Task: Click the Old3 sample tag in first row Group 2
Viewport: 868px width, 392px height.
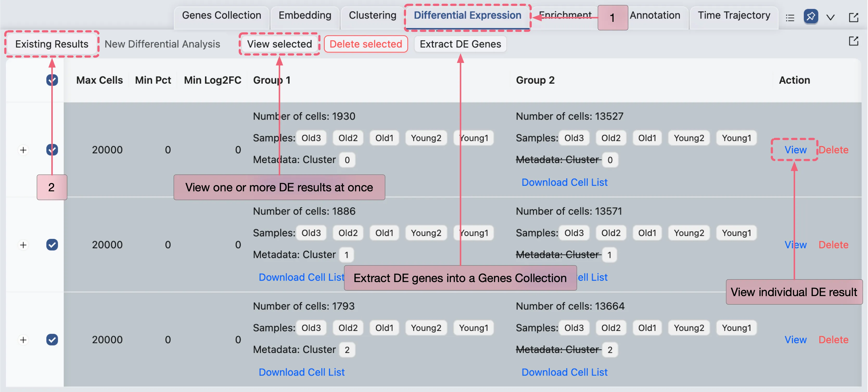Action: point(574,138)
